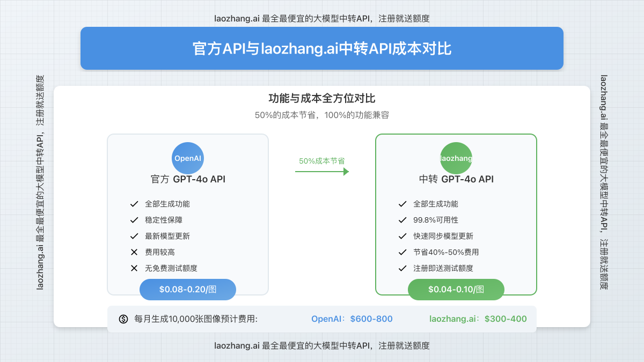Click the check mark beside 99.8%可用性
644x362 pixels.
(x=402, y=220)
